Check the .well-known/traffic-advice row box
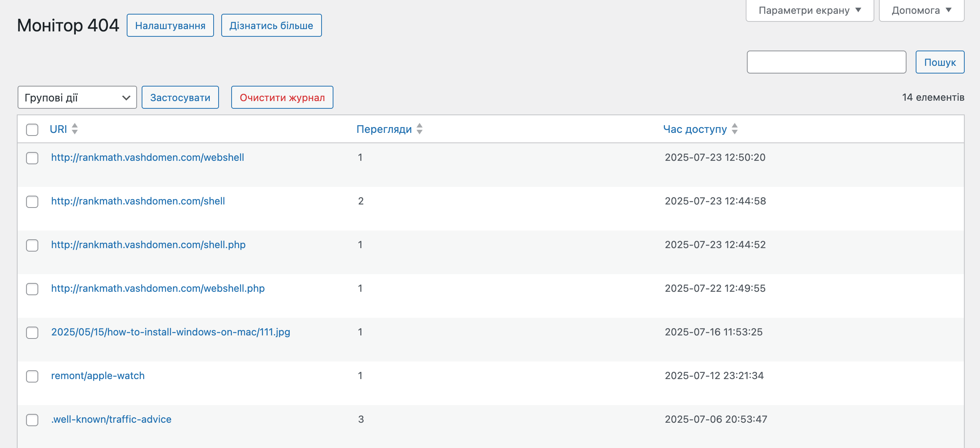Screen dimensions: 980x448 coord(32,420)
